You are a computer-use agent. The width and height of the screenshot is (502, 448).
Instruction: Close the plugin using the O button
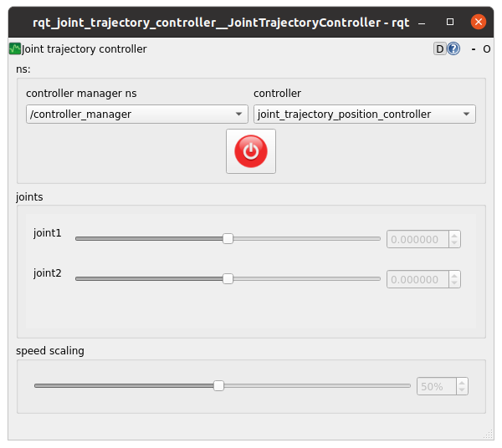click(x=487, y=49)
